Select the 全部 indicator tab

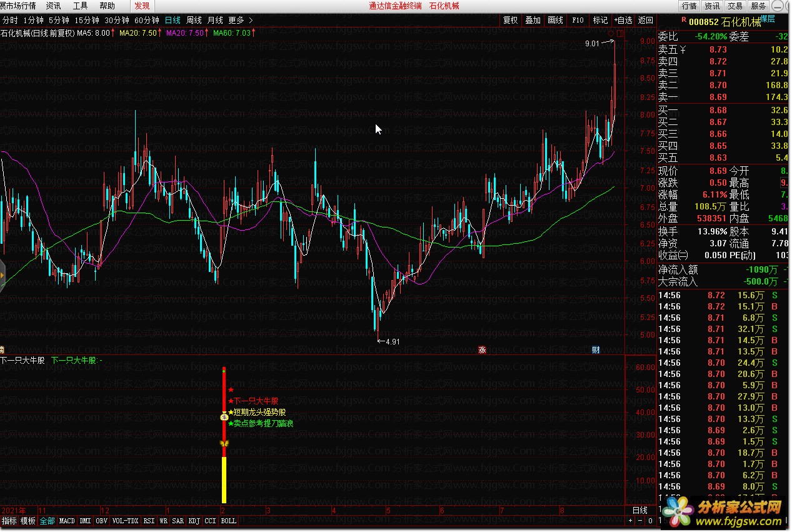(x=47, y=521)
